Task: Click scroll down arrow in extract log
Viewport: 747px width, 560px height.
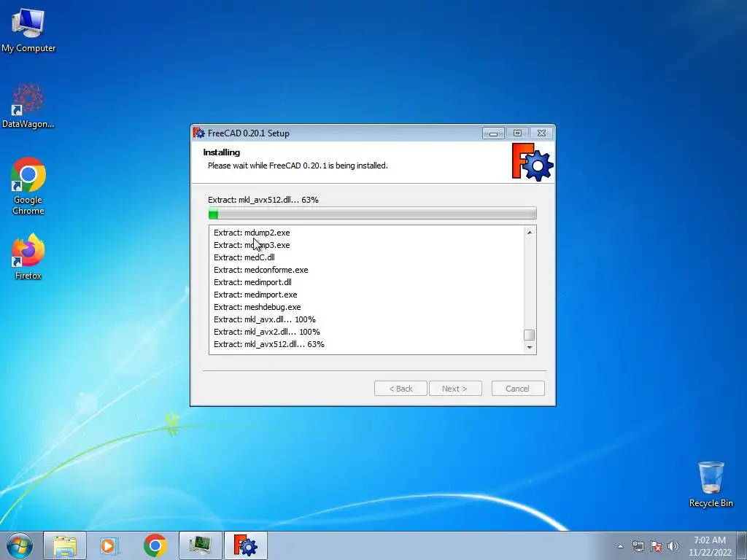Action: point(530,348)
